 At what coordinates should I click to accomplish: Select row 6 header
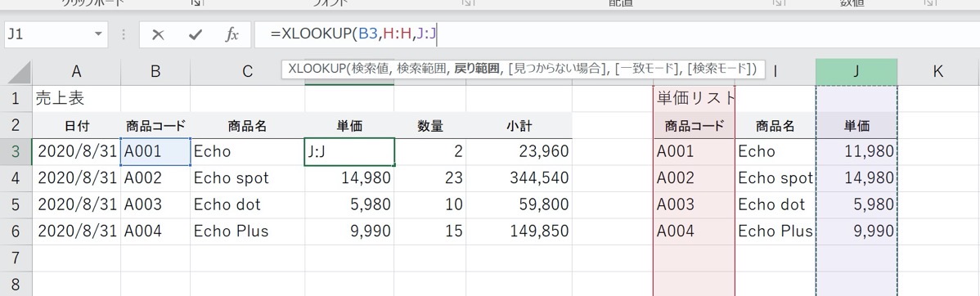point(16,231)
